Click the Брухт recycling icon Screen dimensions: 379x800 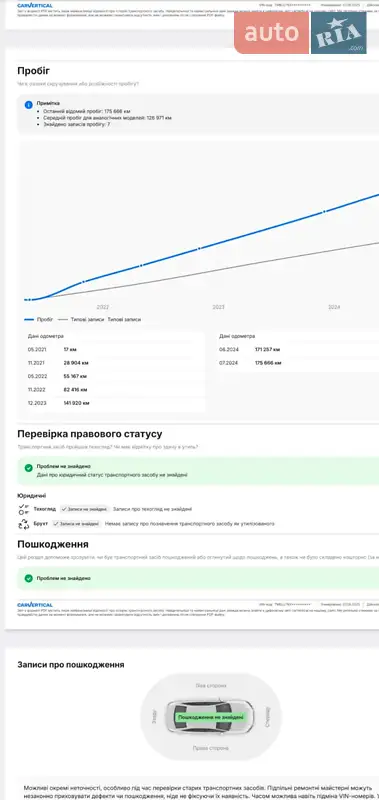point(23,524)
